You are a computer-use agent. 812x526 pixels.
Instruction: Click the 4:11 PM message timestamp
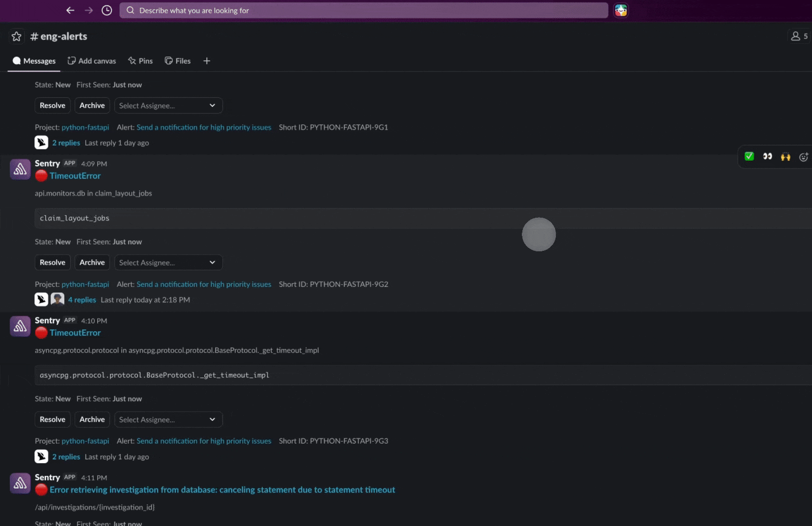click(x=94, y=478)
